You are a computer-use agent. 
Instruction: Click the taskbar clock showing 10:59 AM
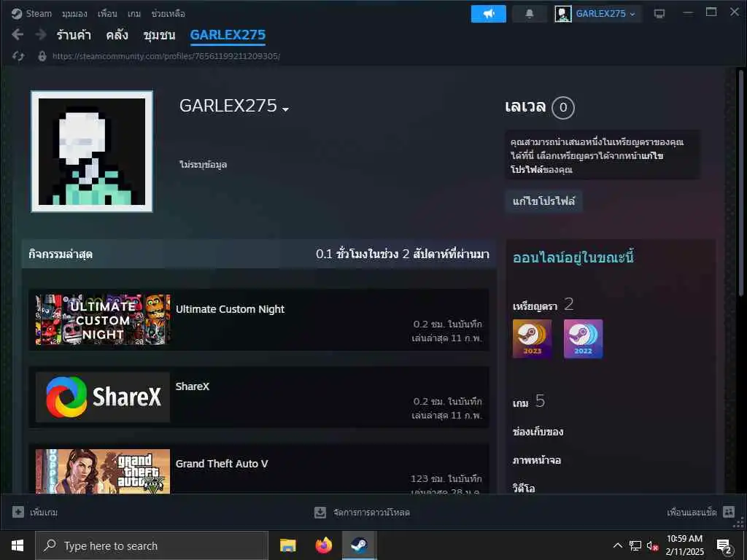pyautogui.click(x=684, y=545)
